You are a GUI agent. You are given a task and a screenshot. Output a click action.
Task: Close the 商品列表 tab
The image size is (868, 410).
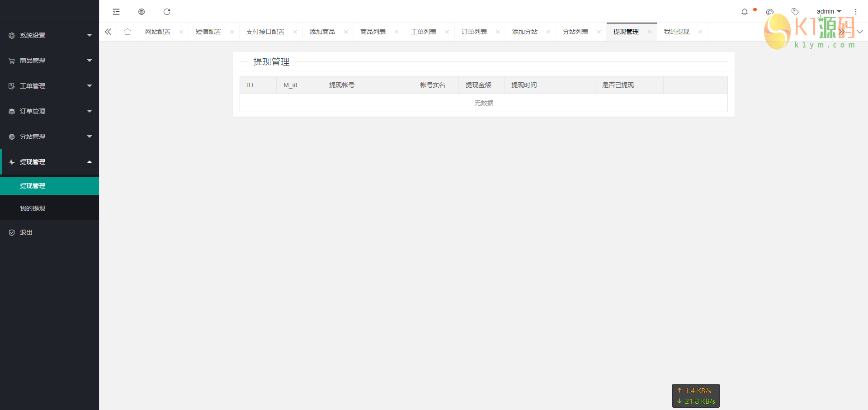396,32
